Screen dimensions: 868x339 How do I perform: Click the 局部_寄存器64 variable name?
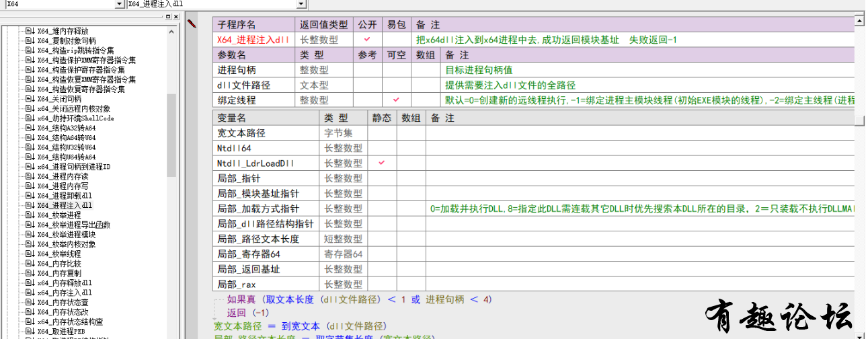coord(249,254)
